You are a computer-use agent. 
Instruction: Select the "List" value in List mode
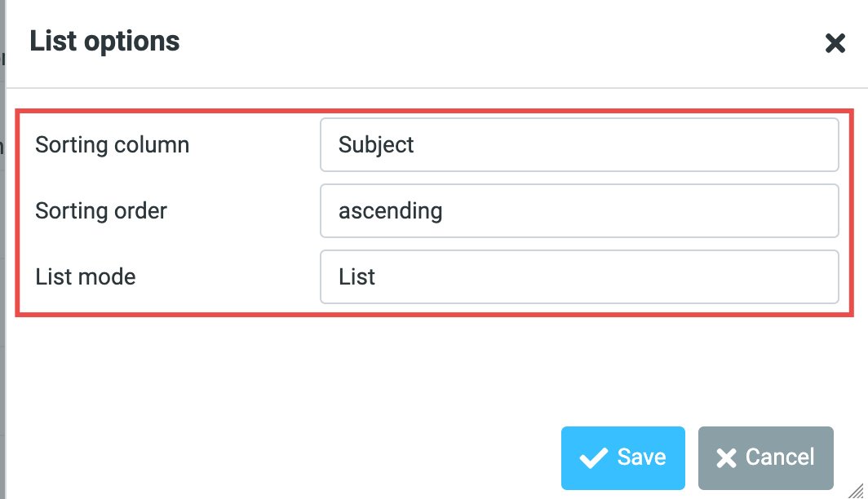[x=356, y=277]
